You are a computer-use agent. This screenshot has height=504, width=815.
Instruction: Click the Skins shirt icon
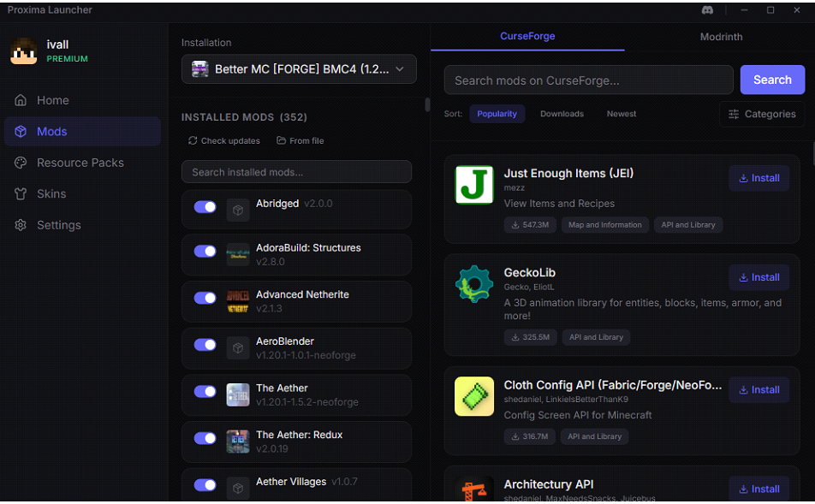coord(21,193)
